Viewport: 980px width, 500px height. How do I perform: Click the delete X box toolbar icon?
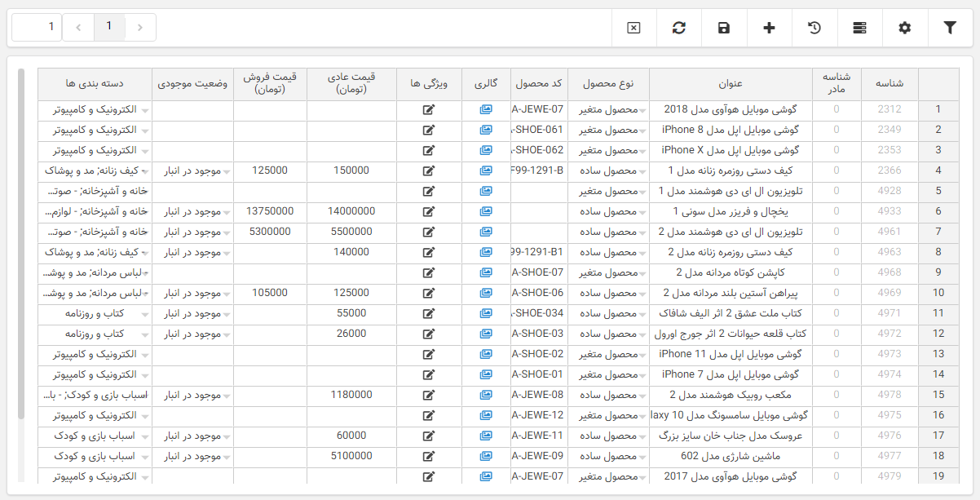tap(633, 28)
